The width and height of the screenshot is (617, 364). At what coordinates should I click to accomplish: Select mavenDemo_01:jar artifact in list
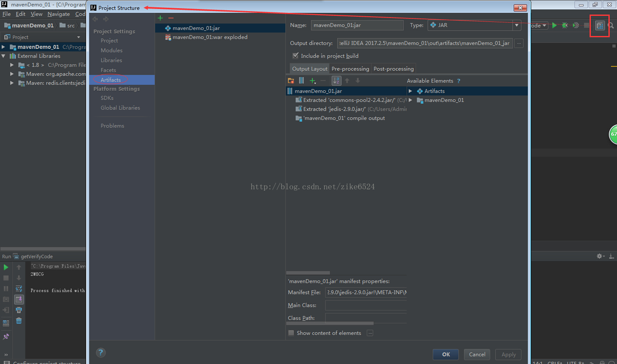(220, 28)
